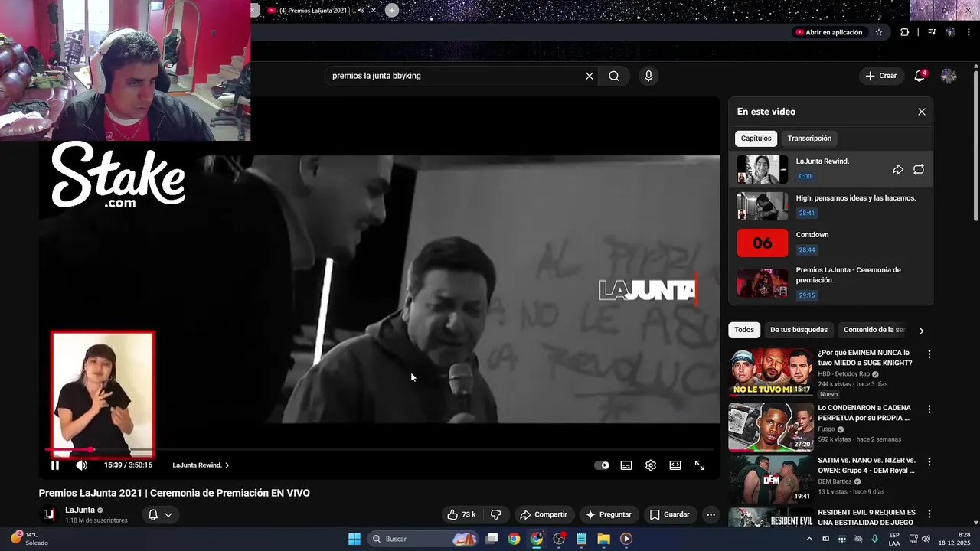Open the account avatar menu

[949, 76]
